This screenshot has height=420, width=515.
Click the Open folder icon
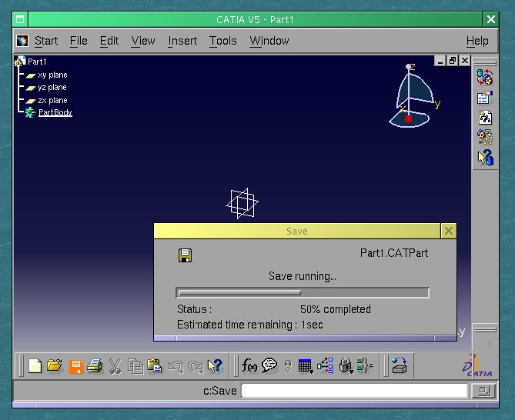tap(55, 365)
